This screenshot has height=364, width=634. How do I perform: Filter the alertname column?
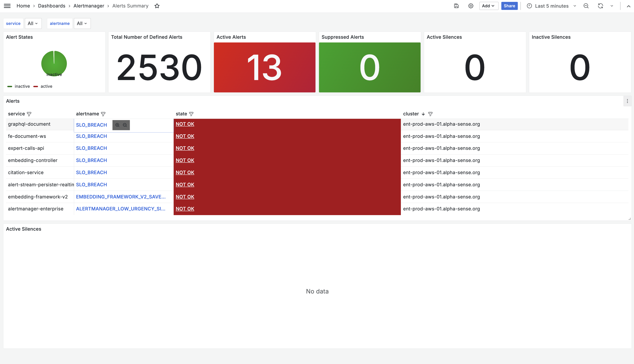coord(103,114)
